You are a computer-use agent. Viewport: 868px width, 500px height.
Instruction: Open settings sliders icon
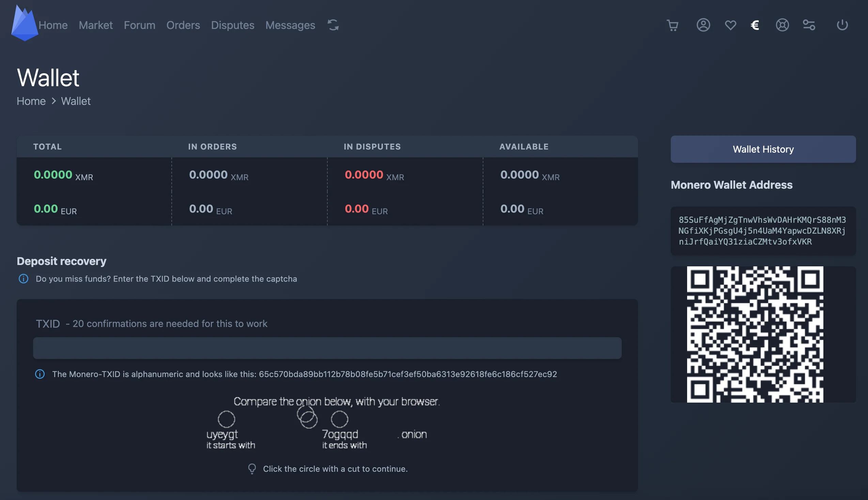coord(809,25)
